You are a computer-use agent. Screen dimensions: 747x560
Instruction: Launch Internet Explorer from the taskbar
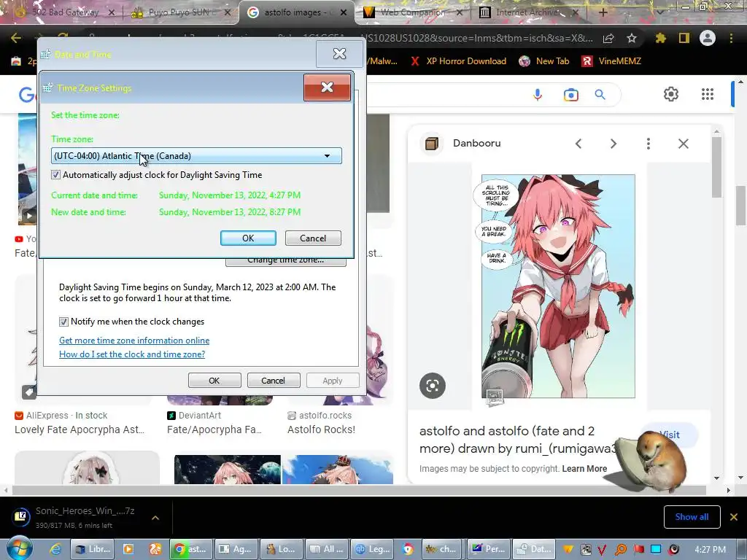[x=55, y=549]
